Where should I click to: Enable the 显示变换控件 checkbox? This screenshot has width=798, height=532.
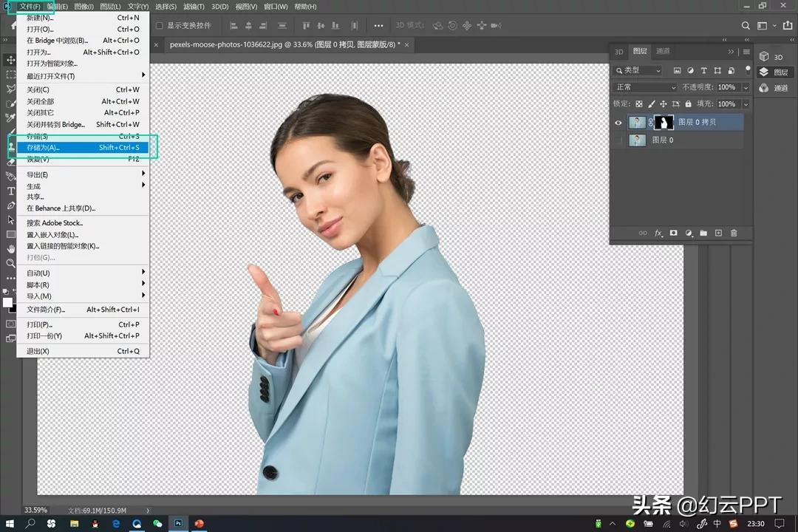point(160,26)
